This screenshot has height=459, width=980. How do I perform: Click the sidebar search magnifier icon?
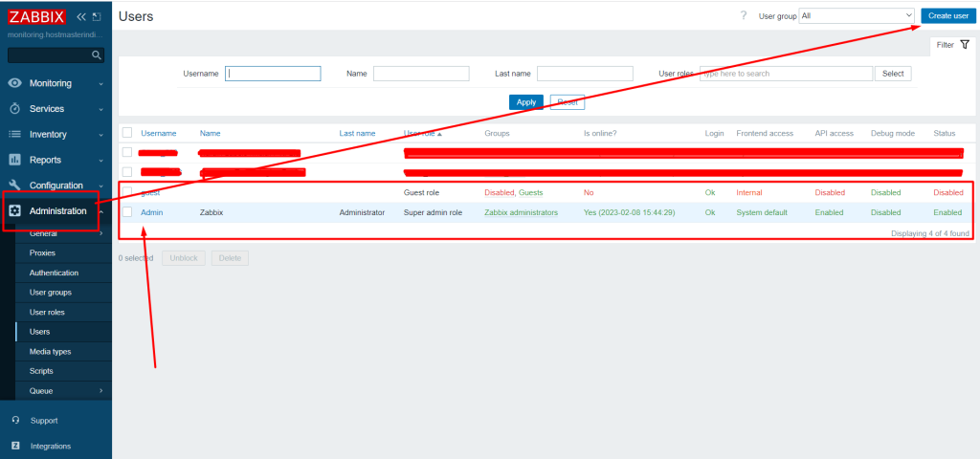coord(97,55)
